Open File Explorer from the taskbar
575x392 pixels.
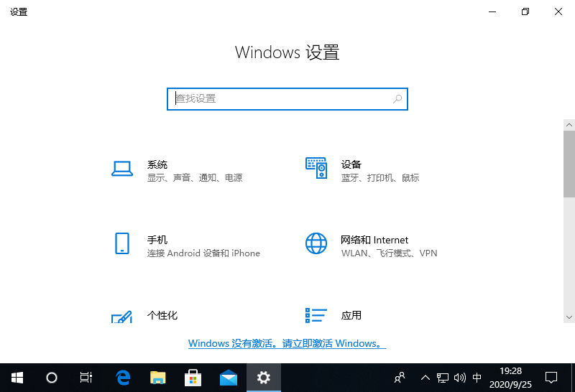pos(158,378)
